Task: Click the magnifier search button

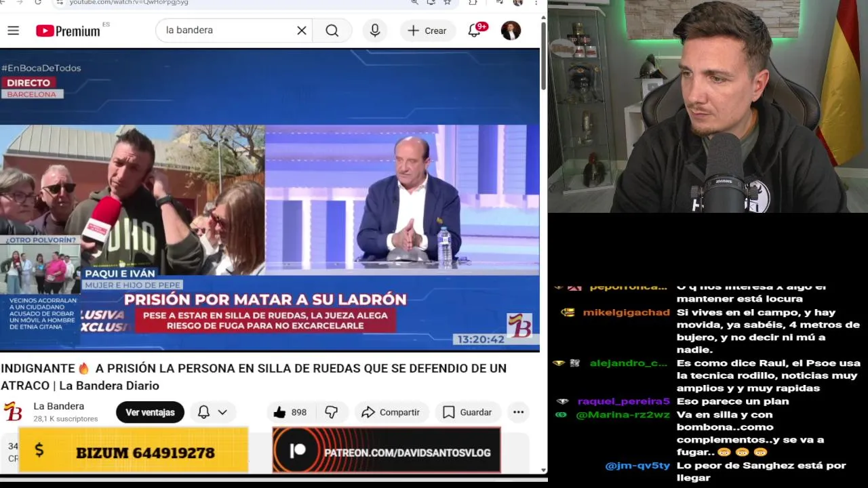Action: (x=332, y=30)
